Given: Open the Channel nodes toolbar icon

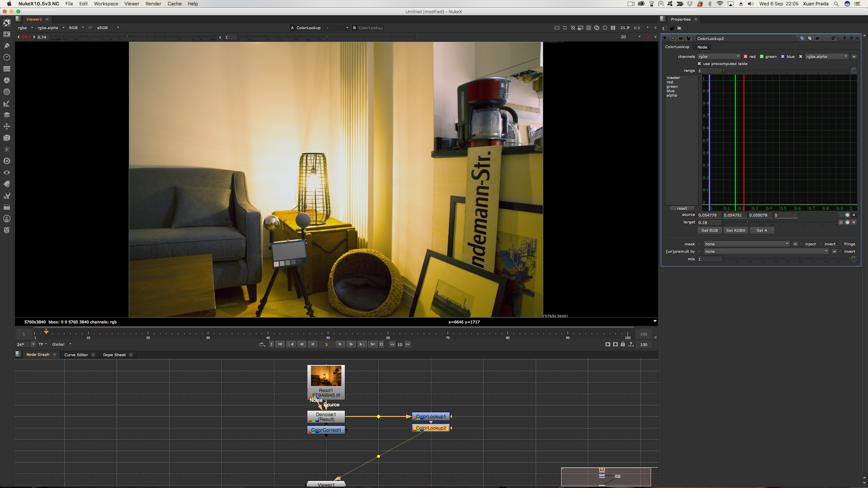Looking at the screenshot, I should [x=7, y=69].
